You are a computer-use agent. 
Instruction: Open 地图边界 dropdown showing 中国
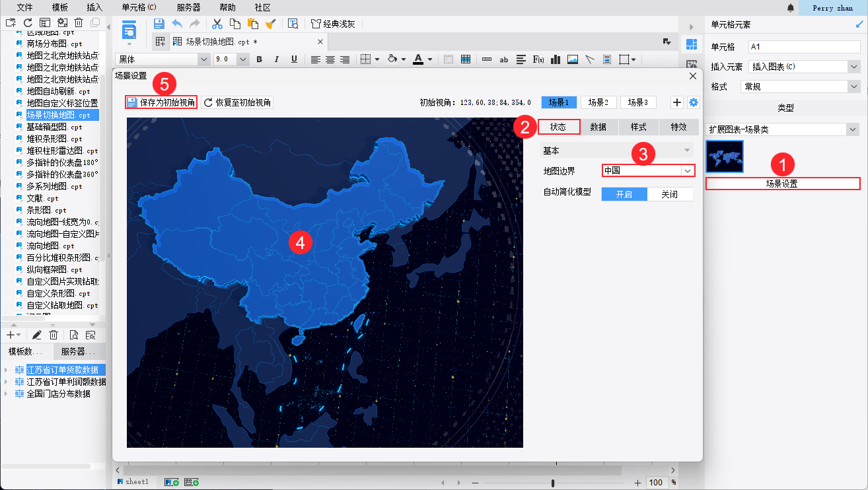pos(648,170)
